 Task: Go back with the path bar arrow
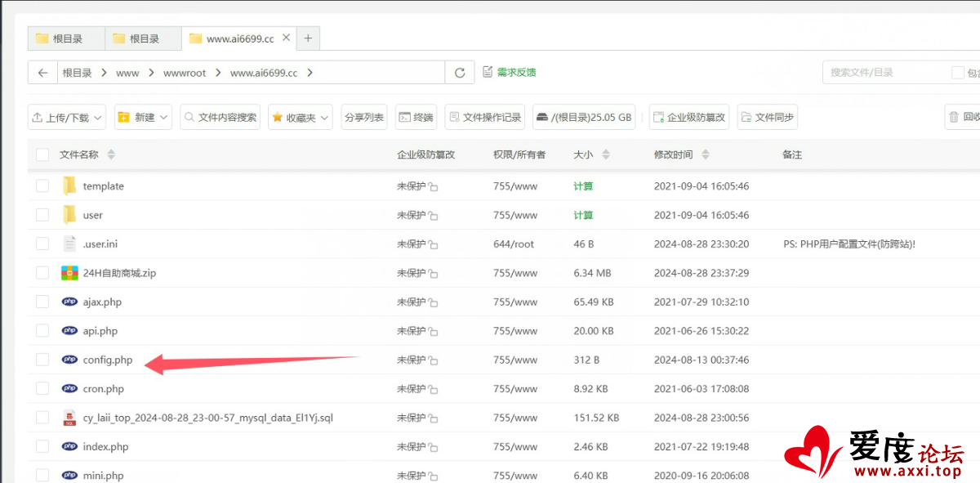coord(42,73)
